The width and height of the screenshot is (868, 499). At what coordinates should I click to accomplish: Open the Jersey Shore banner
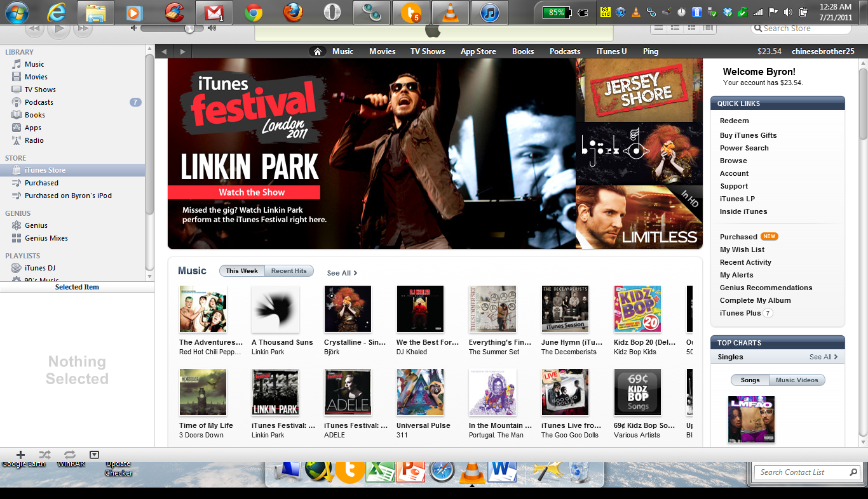click(x=639, y=90)
